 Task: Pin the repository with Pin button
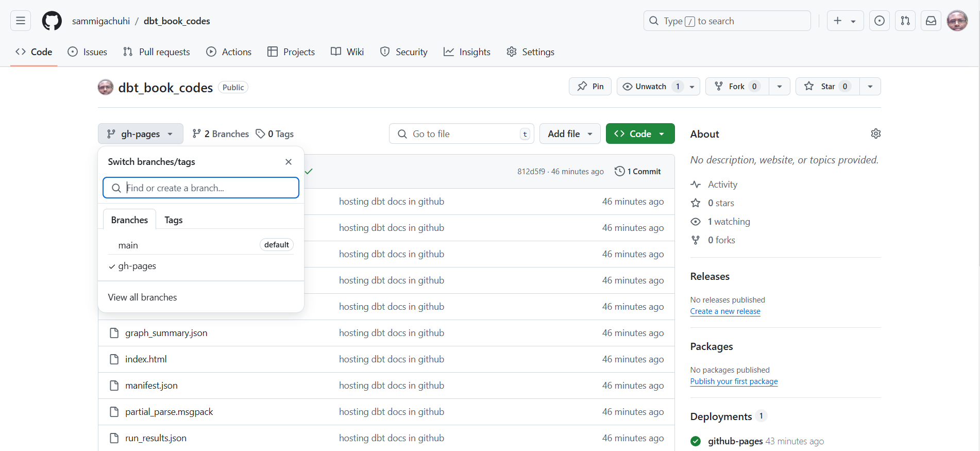[x=590, y=87]
